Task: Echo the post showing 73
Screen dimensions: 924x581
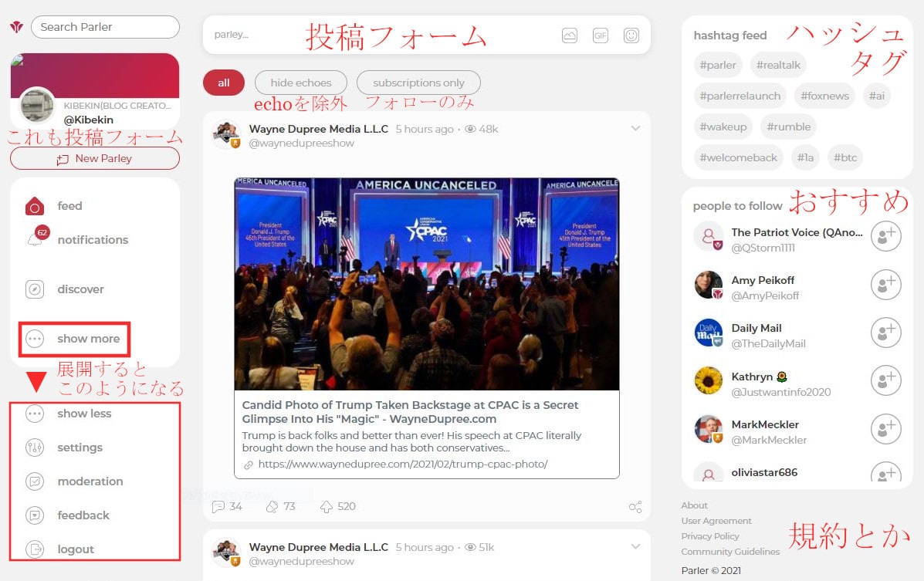Action: tap(272, 507)
